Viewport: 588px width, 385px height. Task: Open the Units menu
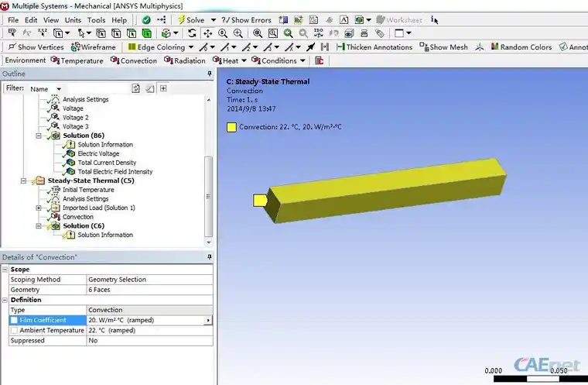(73, 20)
